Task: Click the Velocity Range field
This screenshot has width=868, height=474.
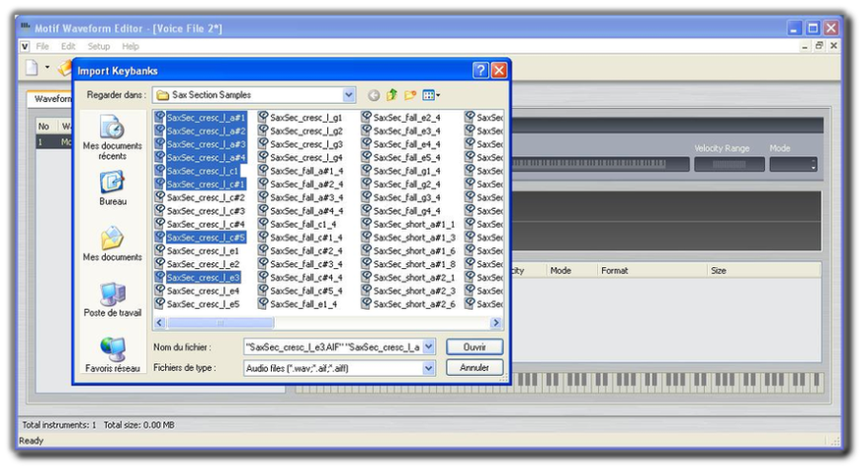Action: tap(729, 164)
